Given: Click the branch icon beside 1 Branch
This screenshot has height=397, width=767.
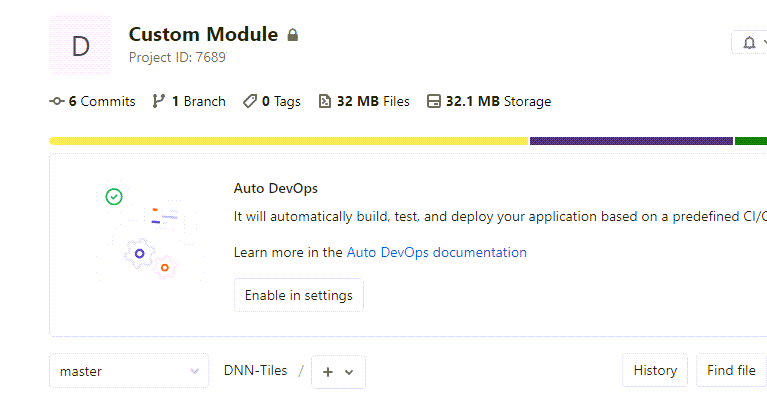Looking at the screenshot, I should click(158, 101).
